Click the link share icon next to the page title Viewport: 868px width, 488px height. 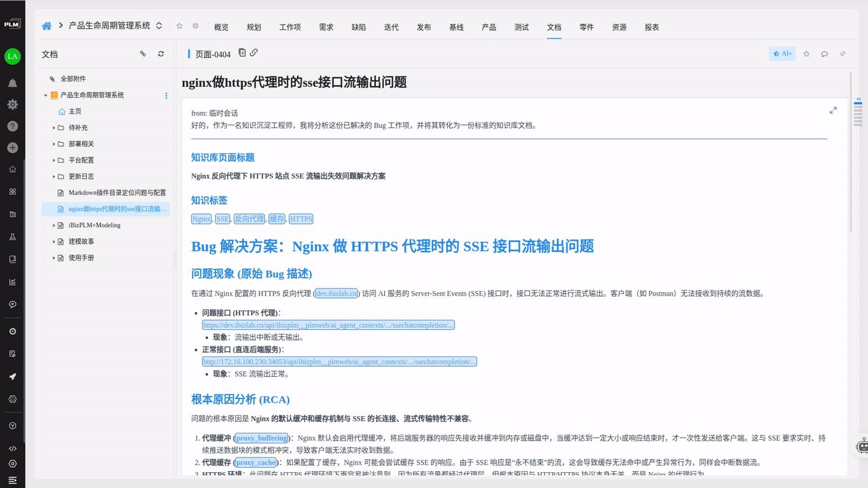point(254,53)
